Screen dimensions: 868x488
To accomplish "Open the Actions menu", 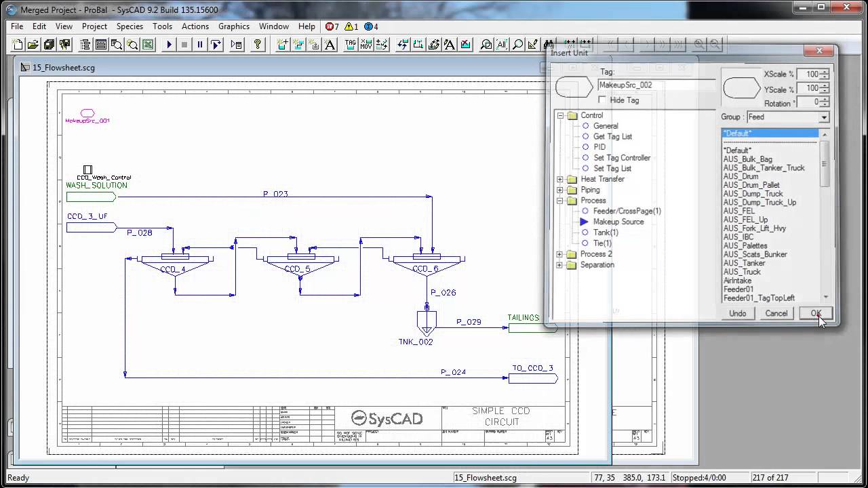I will tap(195, 26).
